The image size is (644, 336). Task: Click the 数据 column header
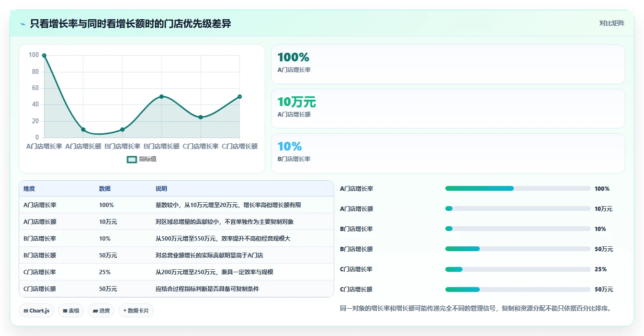[x=105, y=189]
